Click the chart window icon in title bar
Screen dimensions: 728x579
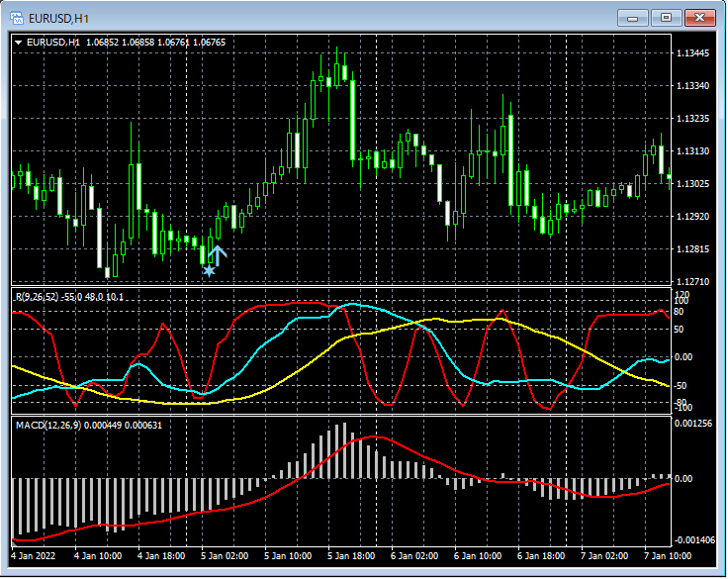19,17
